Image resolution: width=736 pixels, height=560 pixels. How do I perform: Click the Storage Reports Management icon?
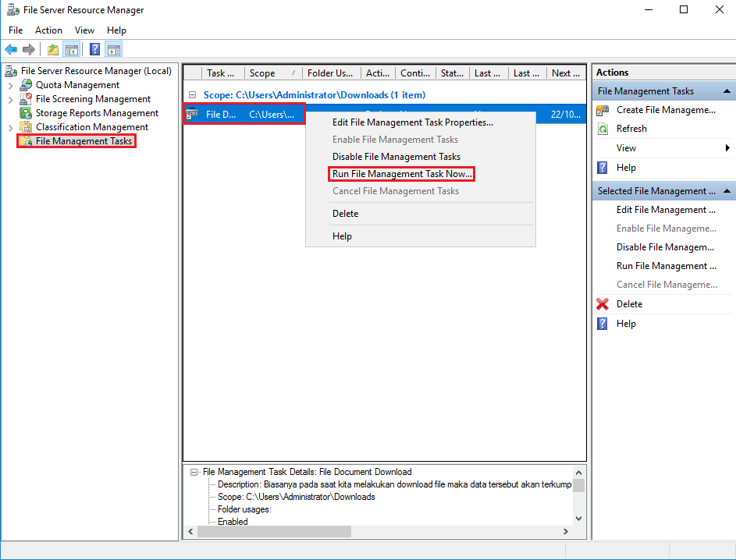pyautogui.click(x=26, y=112)
